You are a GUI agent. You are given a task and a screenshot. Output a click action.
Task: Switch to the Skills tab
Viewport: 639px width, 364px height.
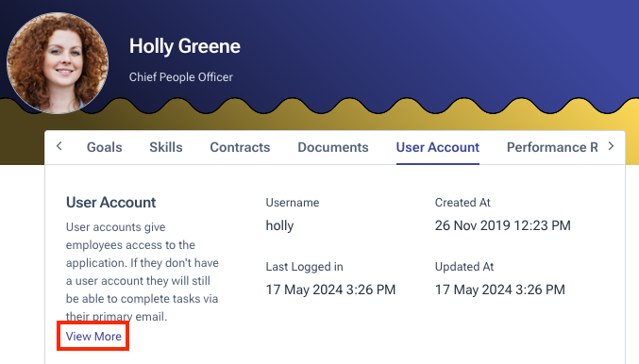pyautogui.click(x=166, y=147)
